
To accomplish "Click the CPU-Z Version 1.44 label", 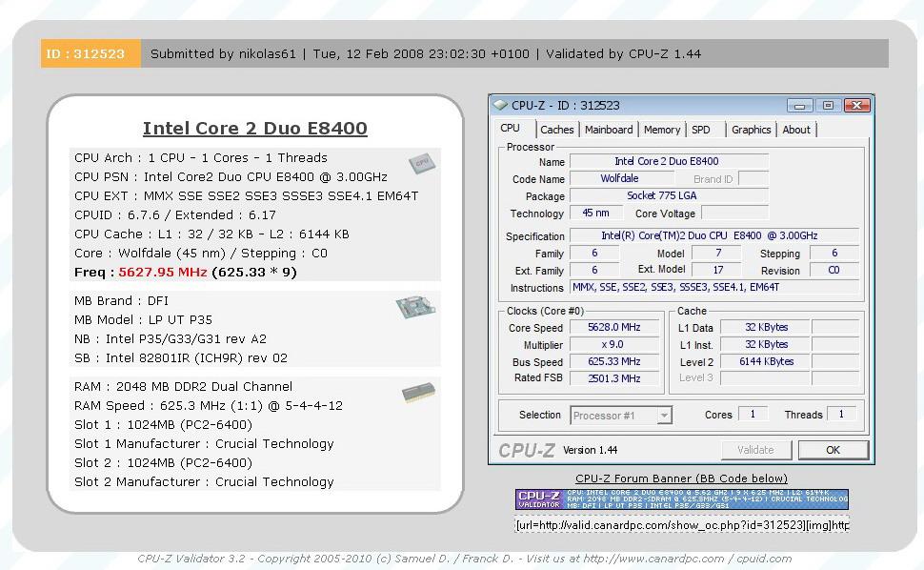I will pyautogui.click(x=590, y=450).
